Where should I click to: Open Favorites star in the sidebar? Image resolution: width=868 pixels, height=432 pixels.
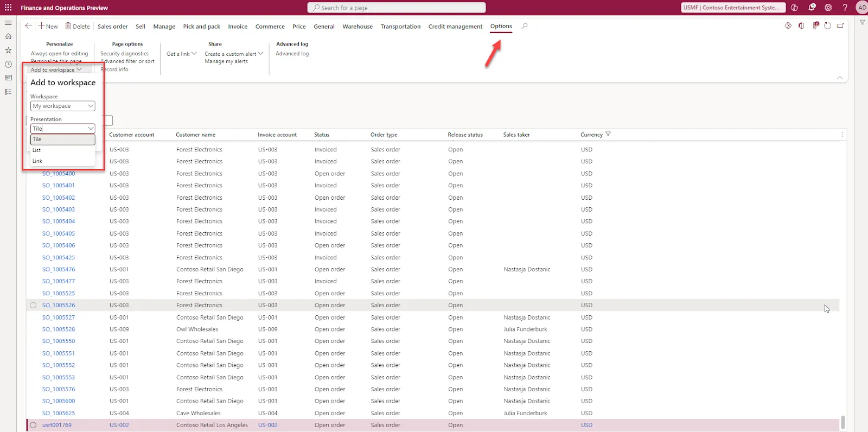pyautogui.click(x=8, y=50)
